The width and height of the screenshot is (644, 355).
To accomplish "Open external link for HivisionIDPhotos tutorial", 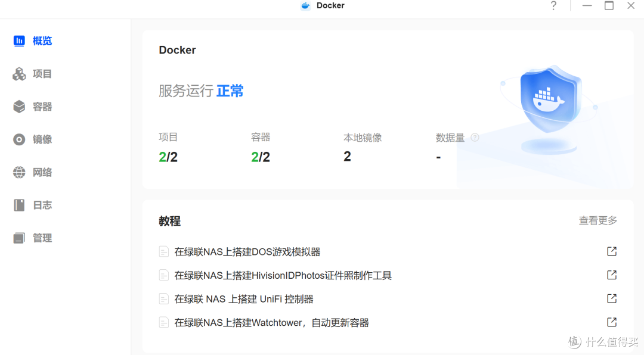I will [612, 275].
